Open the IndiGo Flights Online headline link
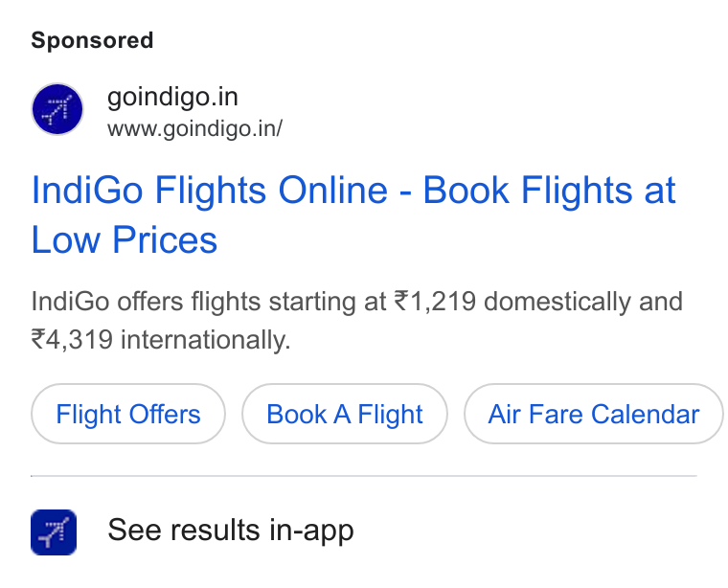Viewport: 728px width, 588px height. click(x=353, y=215)
